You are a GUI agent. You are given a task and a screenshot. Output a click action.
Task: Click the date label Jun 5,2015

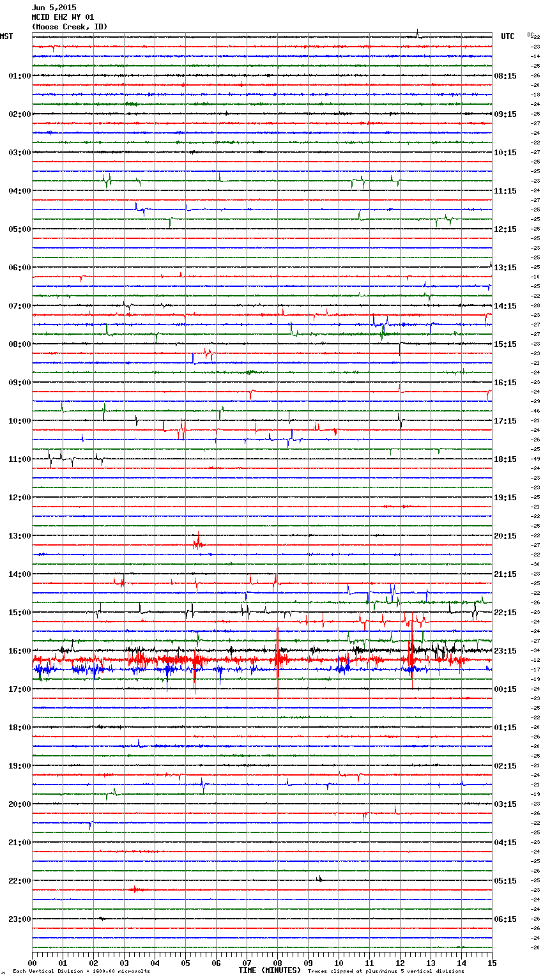click(x=54, y=8)
